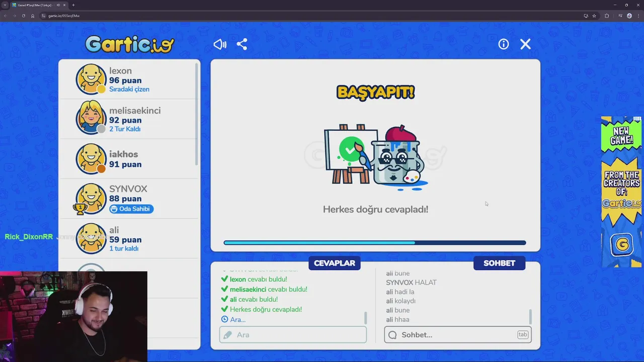Click the 'SYNVOX HALAT' chat message
This screenshot has height=362, width=644.
click(x=411, y=283)
